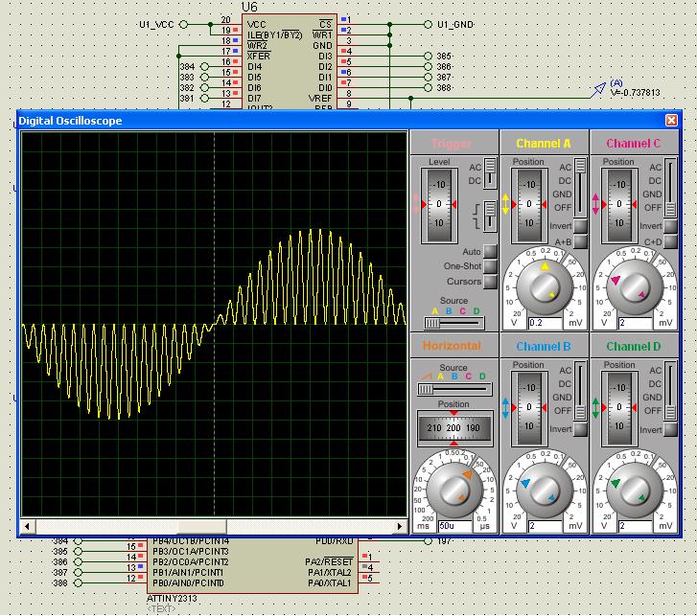Viewport: 697px width, 616px height.
Task: Click terminal 385 beside the DI3 pin
Action: coord(428,56)
